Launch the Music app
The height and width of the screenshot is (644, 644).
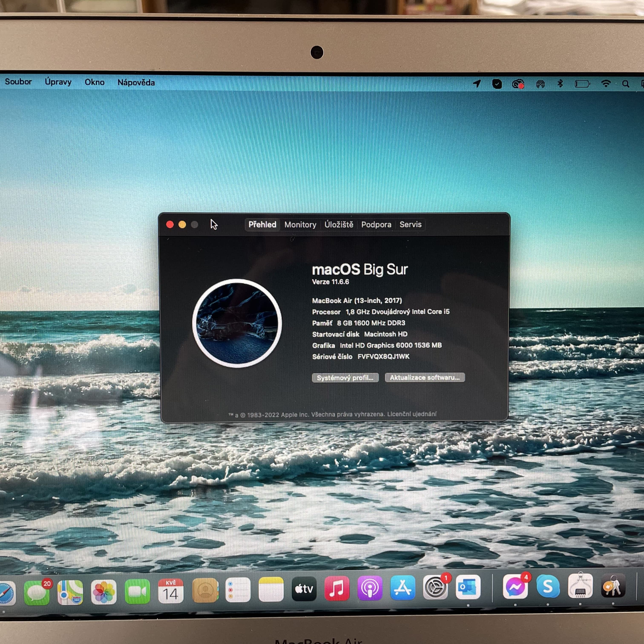(x=337, y=588)
